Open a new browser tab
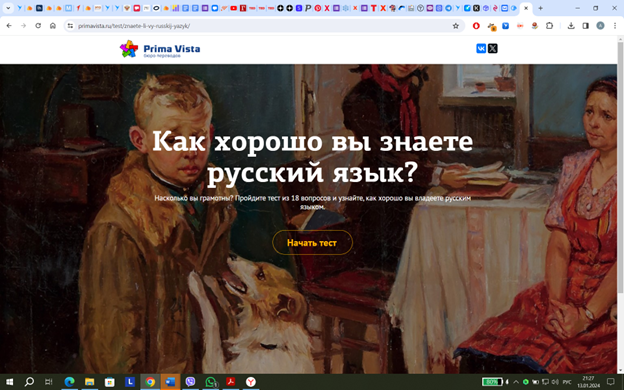Screen dimensions: 624x390 (540, 8)
